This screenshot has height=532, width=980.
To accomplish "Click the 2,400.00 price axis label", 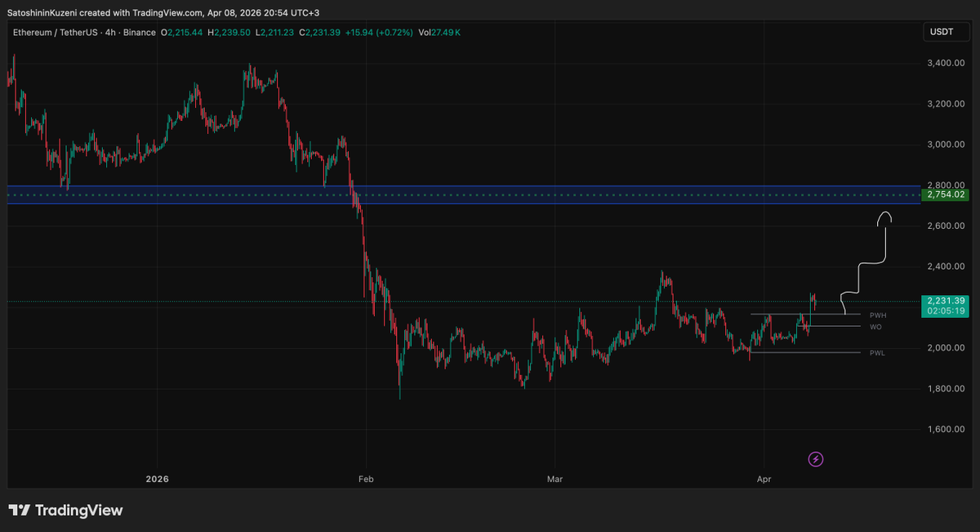I will 947,266.
